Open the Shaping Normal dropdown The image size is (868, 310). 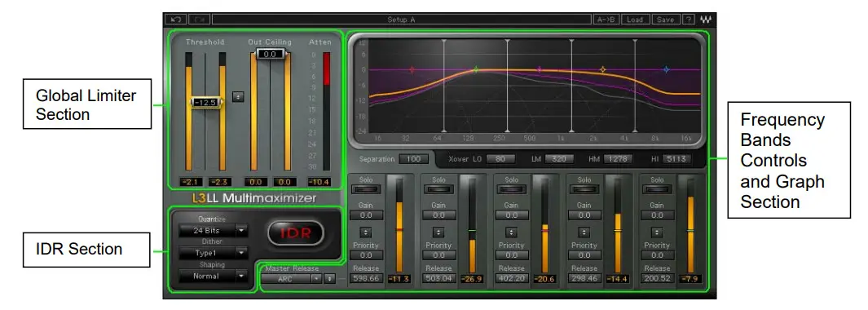point(213,276)
